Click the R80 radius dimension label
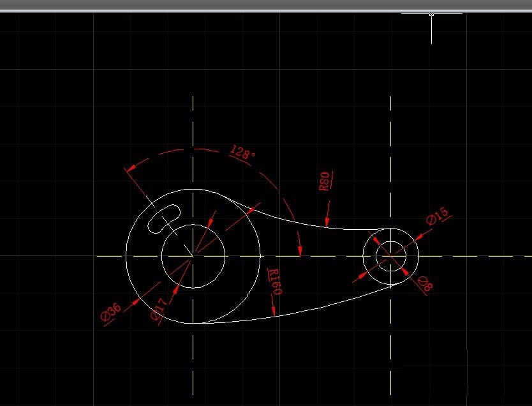The image size is (532, 406). click(325, 181)
